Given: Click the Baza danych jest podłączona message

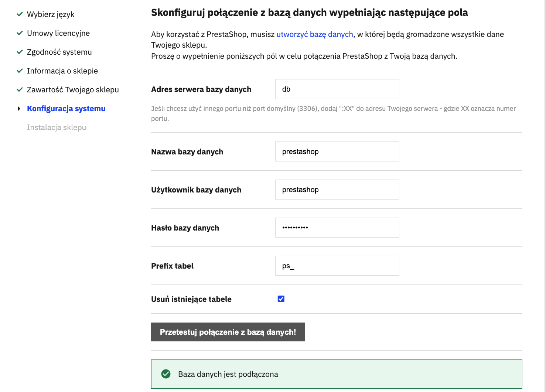Looking at the screenshot, I should (x=337, y=374).
